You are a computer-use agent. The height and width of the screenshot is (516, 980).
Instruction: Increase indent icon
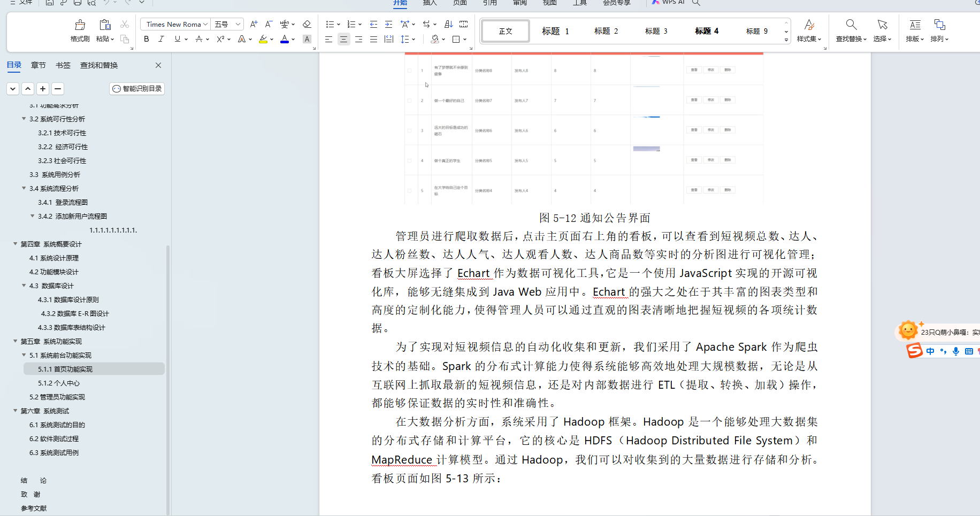pos(388,24)
